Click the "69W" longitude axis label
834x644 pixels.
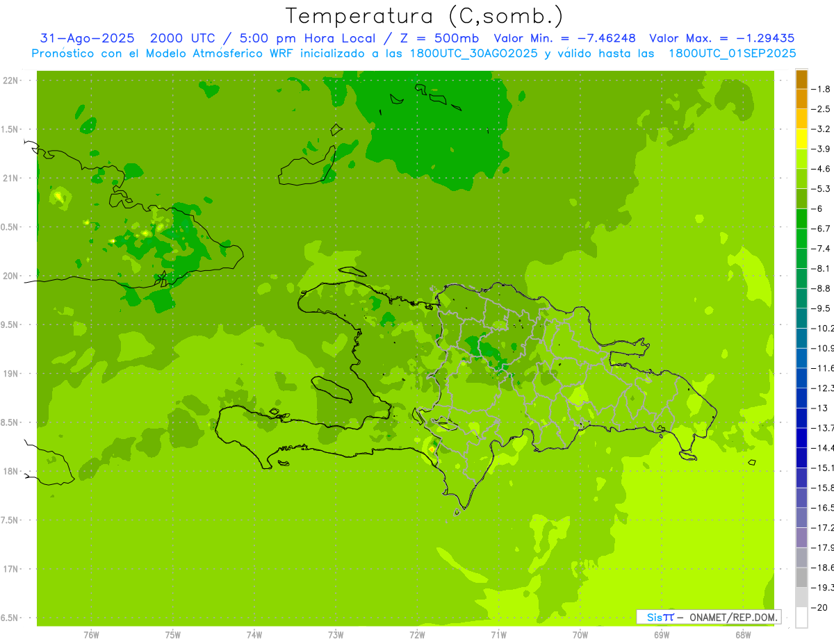[662, 635]
